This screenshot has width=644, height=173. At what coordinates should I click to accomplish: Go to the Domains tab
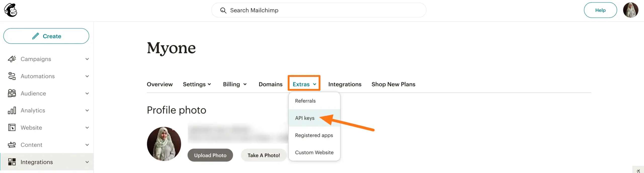(x=270, y=84)
